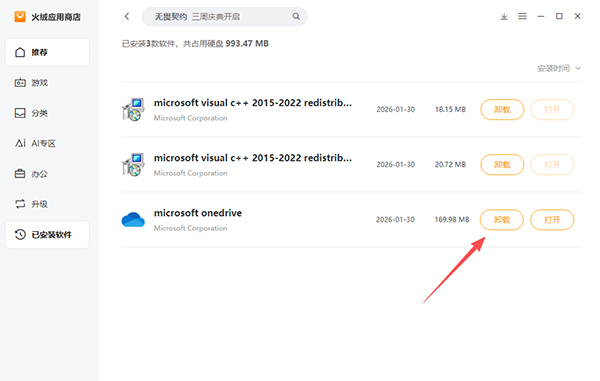600x381 pixels.
Task: Open the hamburger menu icon
Action: (522, 16)
